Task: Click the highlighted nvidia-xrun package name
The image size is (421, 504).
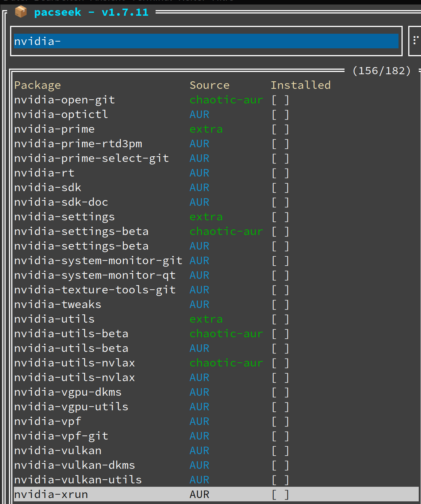Action: 51,495
